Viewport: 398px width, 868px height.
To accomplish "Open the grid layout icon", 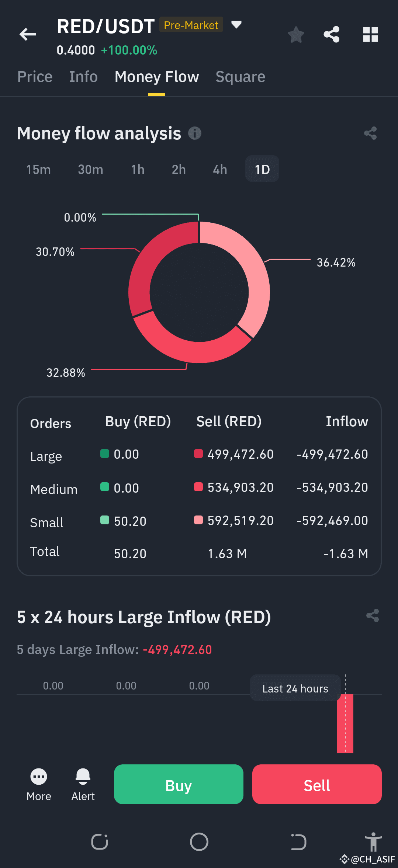I will coord(371,34).
